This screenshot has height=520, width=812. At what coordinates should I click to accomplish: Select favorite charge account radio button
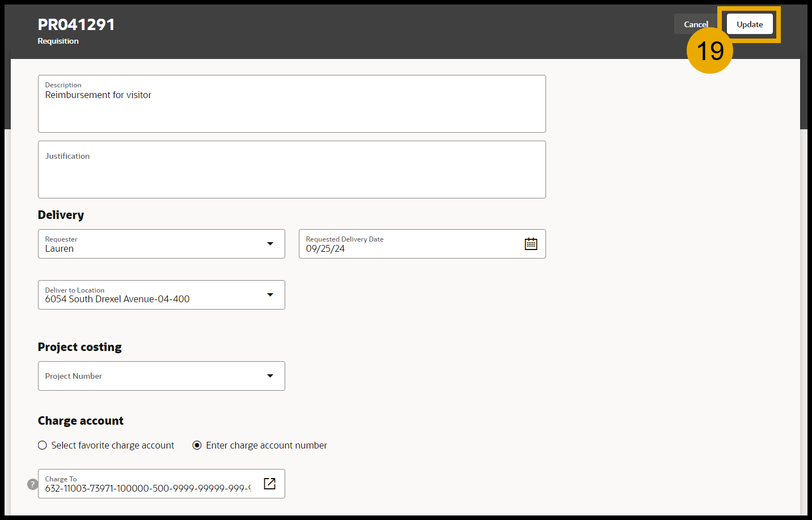coord(43,445)
